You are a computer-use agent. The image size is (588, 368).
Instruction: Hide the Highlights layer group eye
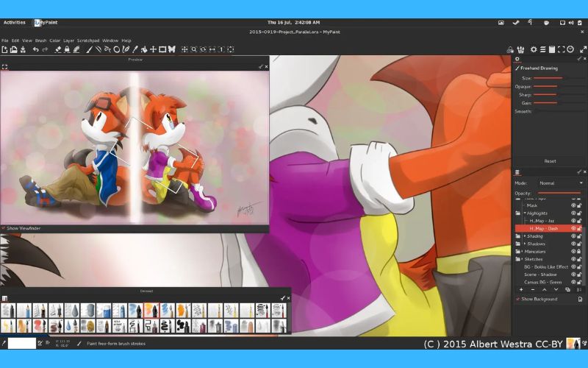pos(573,213)
